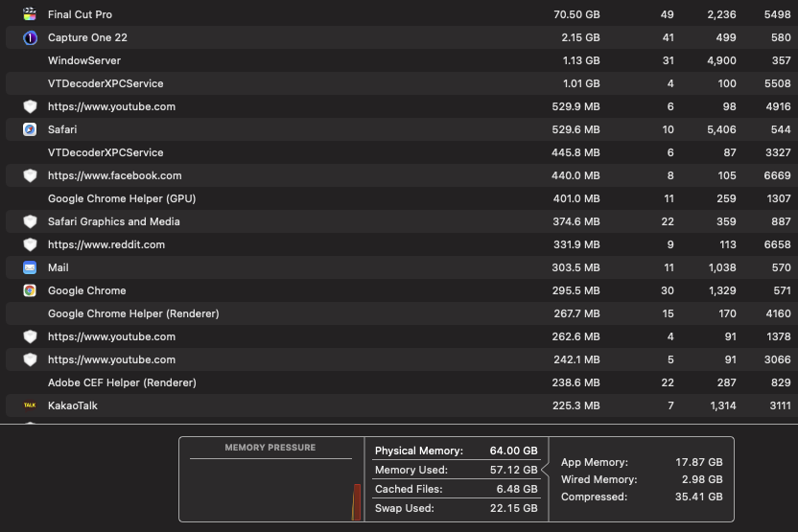The height and width of the screenshot is (532, 798).
Task: Click the Compressed memory statistic
Action: 701,497
